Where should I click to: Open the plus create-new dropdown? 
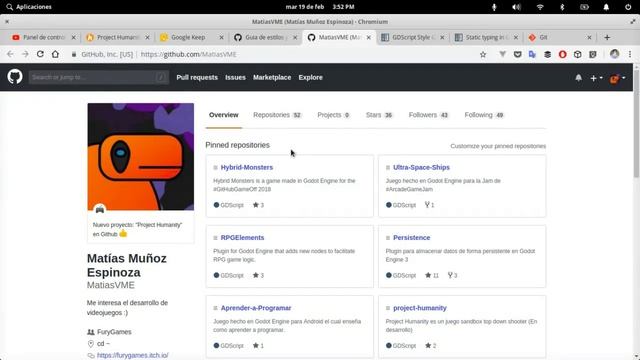click(x=596, y=78)
